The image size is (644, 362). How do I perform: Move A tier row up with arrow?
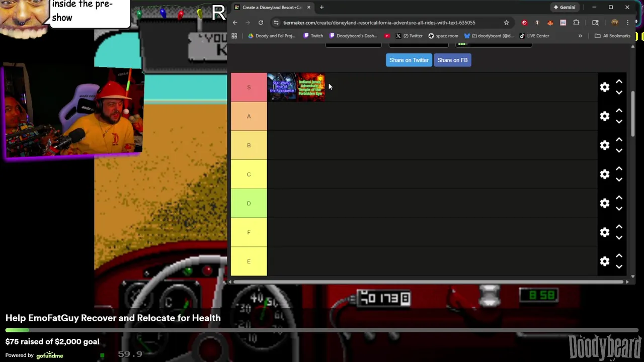tap(619, 111)
